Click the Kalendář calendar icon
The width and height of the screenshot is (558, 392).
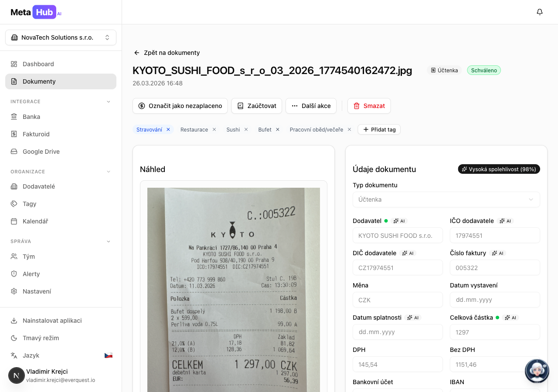13,221
